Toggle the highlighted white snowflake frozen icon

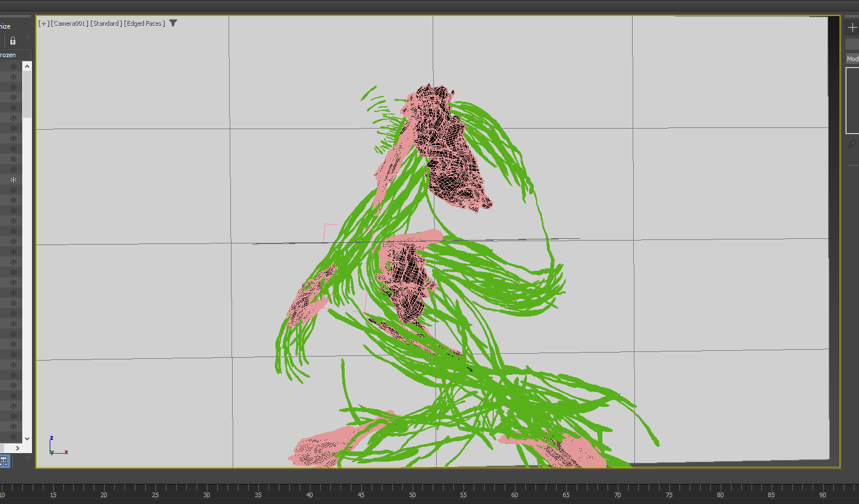pyautogui.click(x=13, y=180)
